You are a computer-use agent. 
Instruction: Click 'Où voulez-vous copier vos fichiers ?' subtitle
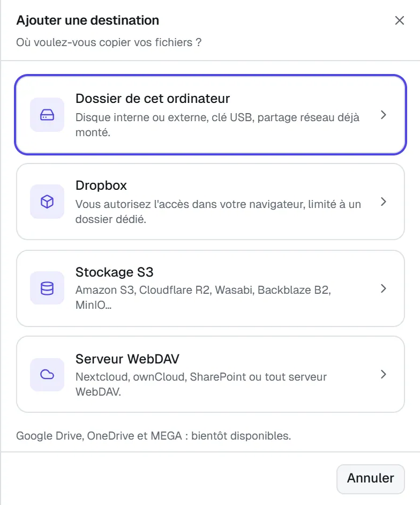coord(109,42)
